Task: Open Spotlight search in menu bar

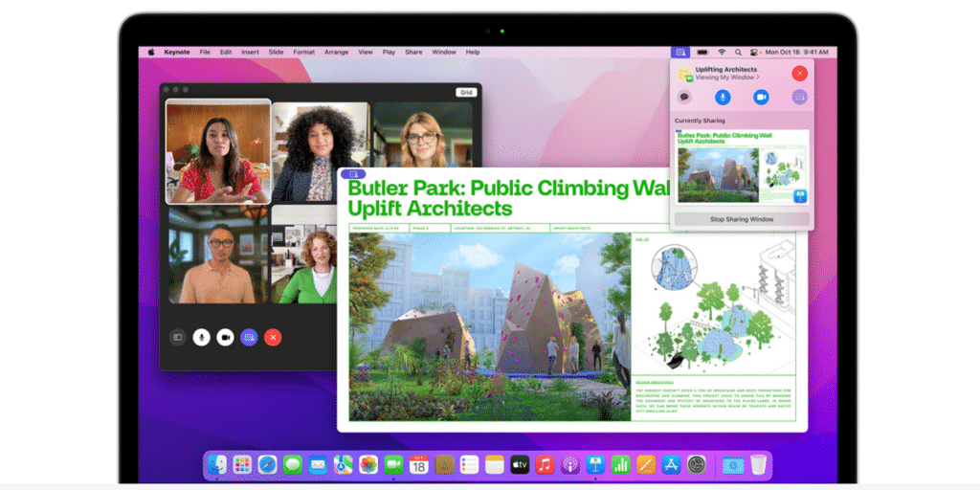Action: [x=738, y=53]
